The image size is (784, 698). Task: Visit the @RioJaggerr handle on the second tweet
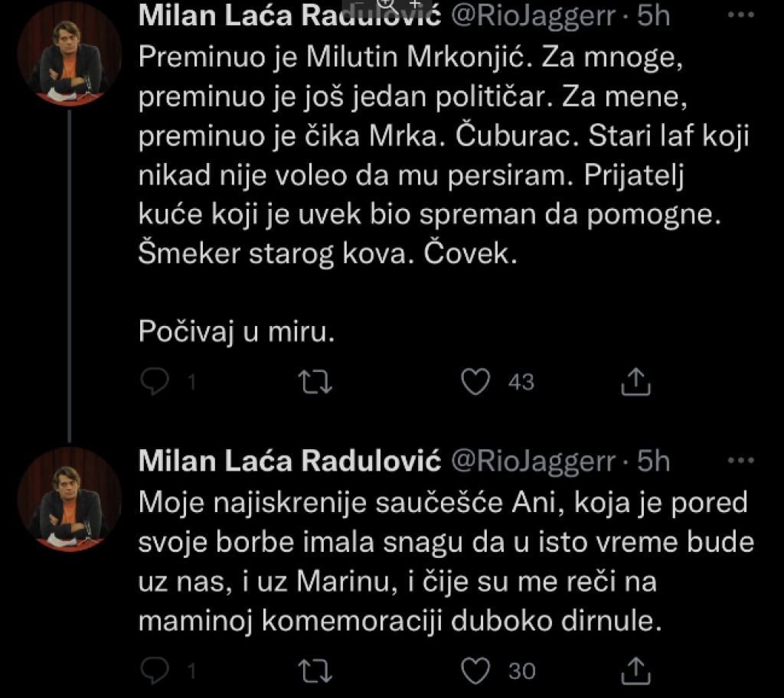(536, 462)
